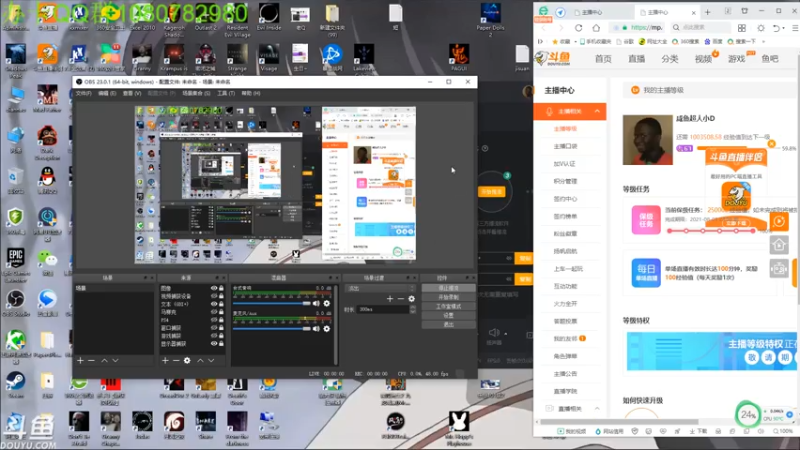Open the Epic Games Launcher desktop icon
Viewport: 800px width, 450px height.
click(x=16, y=265)
